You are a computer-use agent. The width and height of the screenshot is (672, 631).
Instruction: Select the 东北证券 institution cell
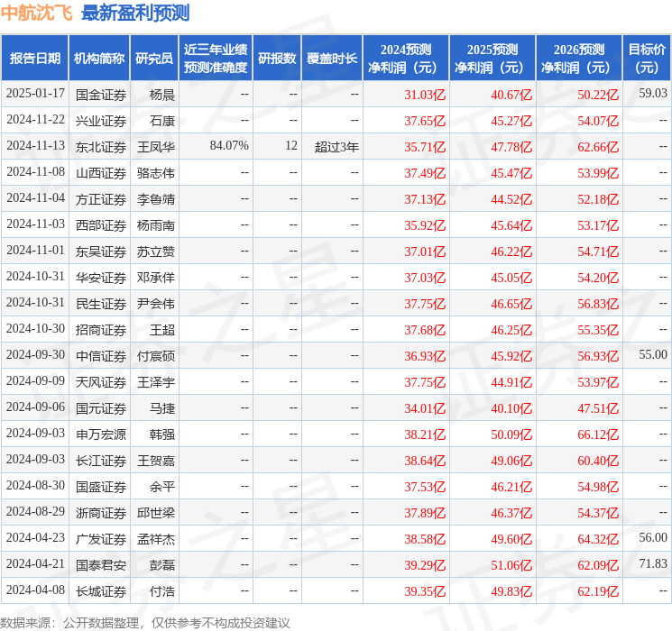[99, 147]
